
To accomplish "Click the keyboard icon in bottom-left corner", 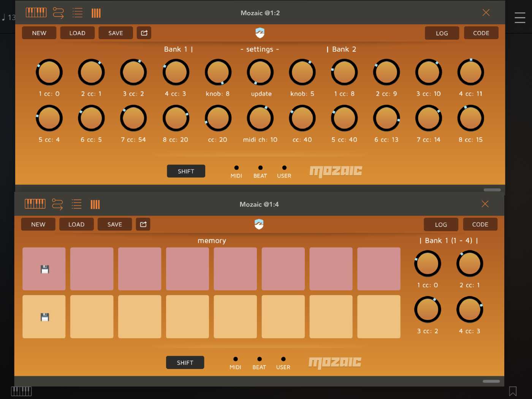I will (x=21, y=391).
